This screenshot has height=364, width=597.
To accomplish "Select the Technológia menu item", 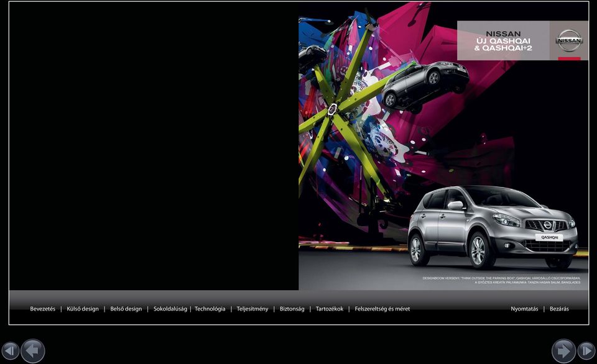I will [210, 309].
